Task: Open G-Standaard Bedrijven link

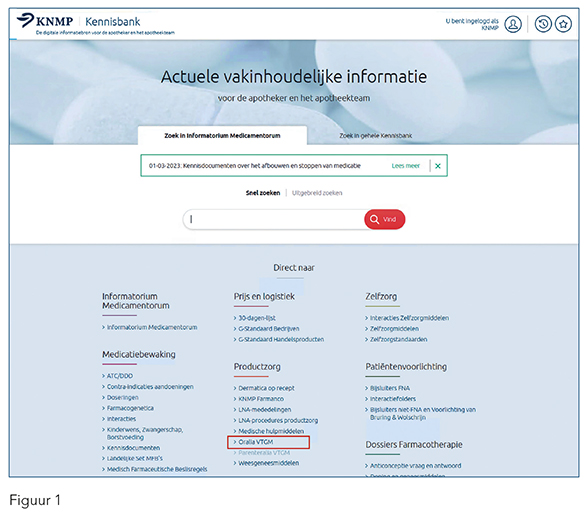Action: (x=269, y=329)
